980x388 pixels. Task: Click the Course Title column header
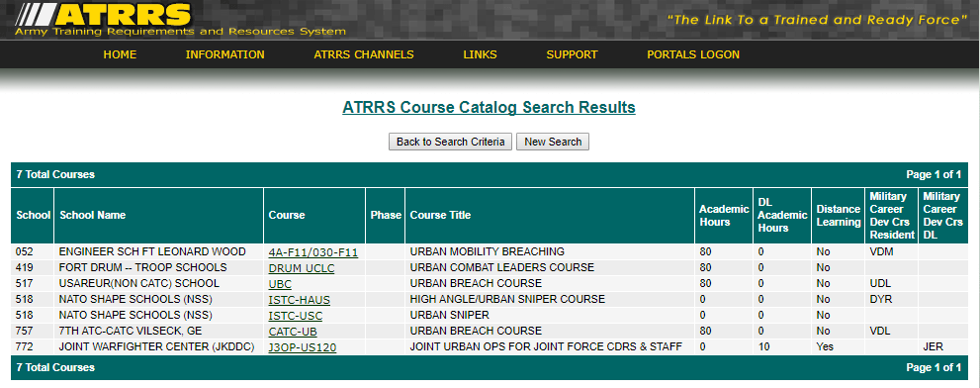coord(440,215)
